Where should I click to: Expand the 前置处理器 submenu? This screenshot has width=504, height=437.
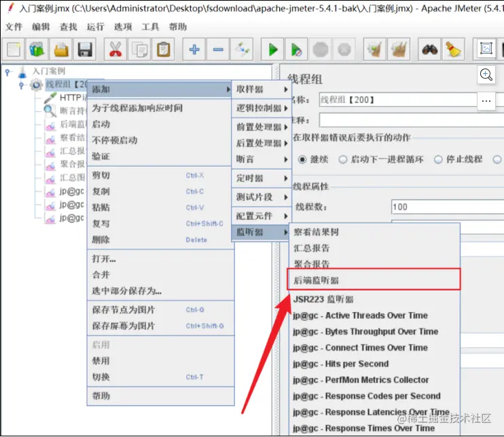click(x=262, y=127)
